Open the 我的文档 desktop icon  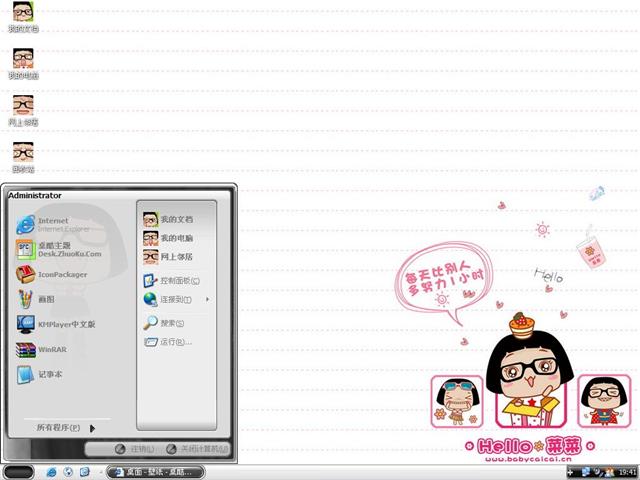(x=23, y=16)
